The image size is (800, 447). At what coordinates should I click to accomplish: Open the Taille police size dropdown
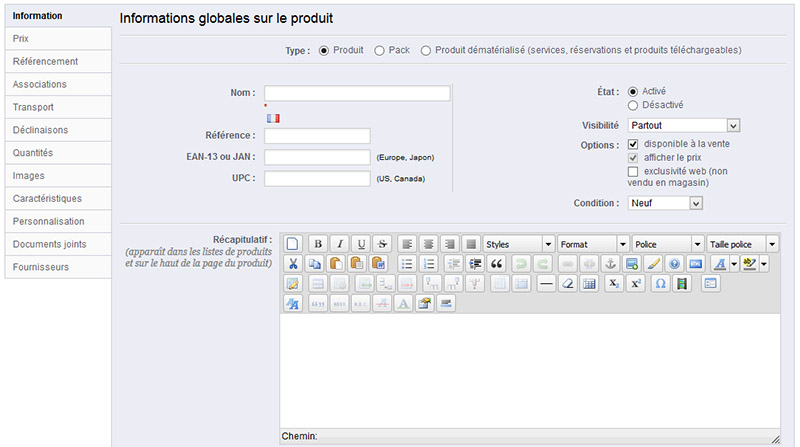tap(742, 244)
